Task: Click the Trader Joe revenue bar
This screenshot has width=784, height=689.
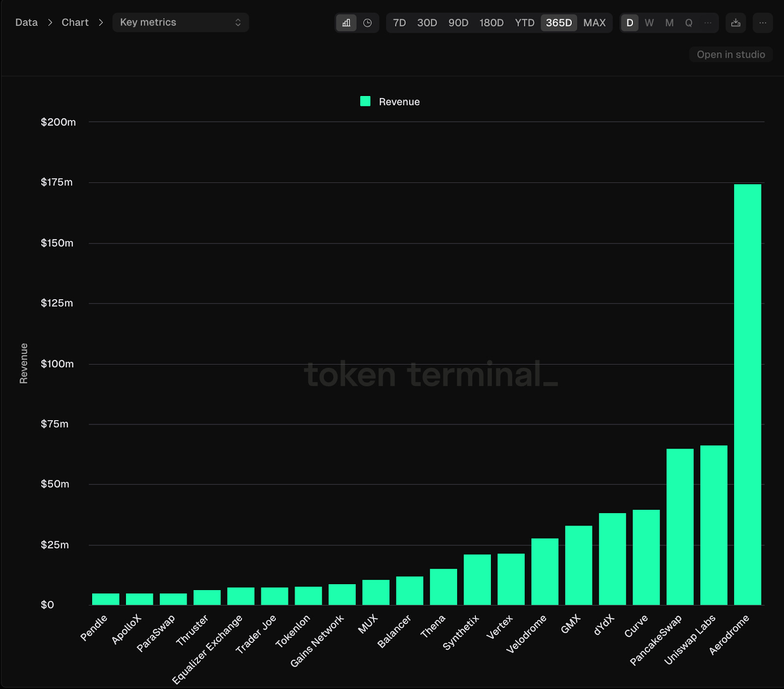Action: 274,596
